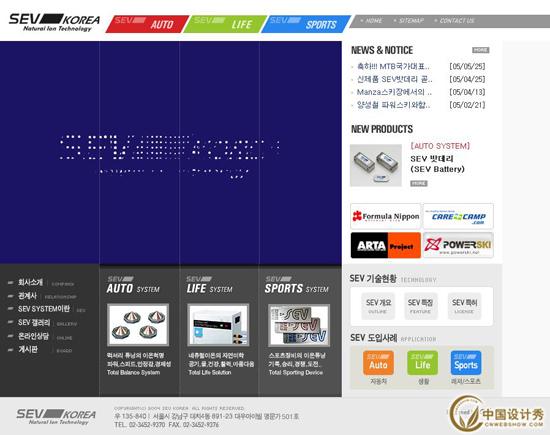The width and height of the screenshot is (550, 435).
Task: Open the SEV Battery product title
Action: click(x=437, y=164)
